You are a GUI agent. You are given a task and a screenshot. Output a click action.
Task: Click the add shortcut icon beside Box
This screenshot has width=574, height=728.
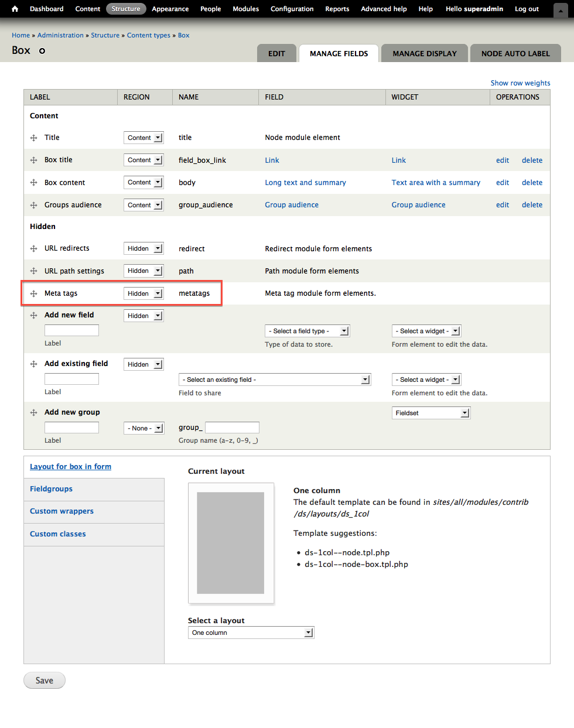click(x=42, y=51)
